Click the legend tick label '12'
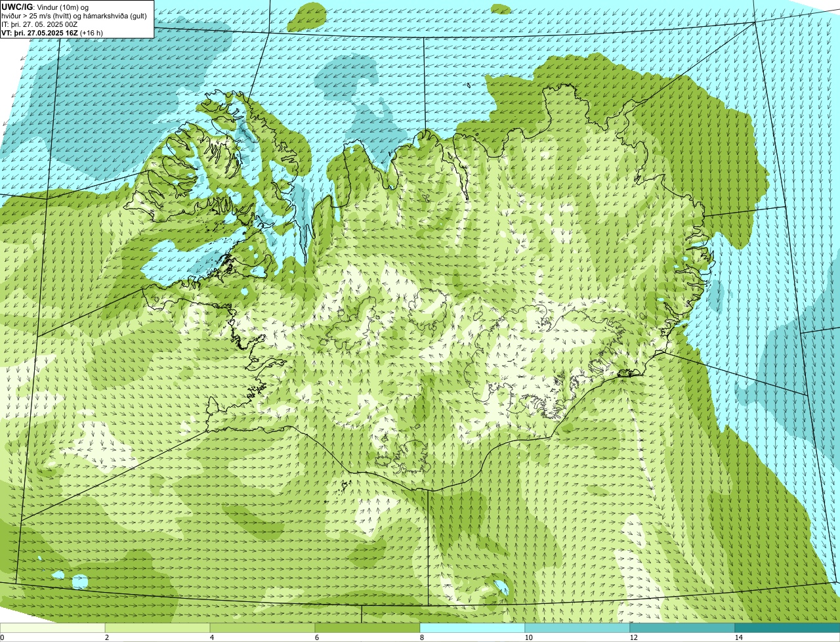The width and height of the screenshot is (840, 642). tap(633, 637)
